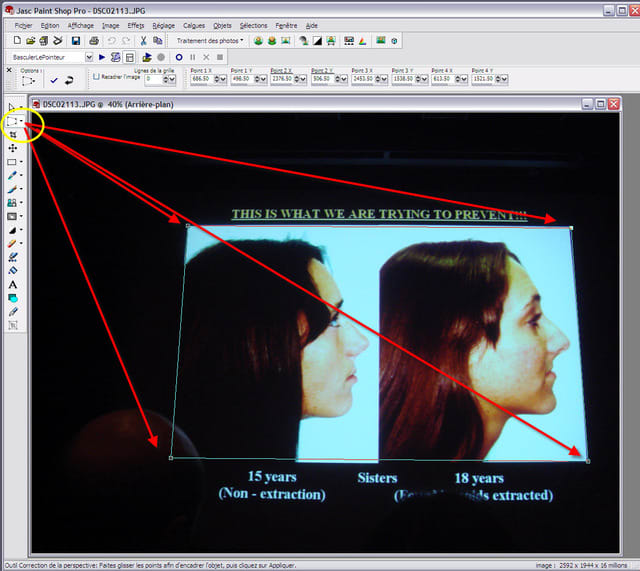The width and height of the screenshot is (640, 571).
Task: Apply the perspective correction with checkmark
Action: click(53, 80)
